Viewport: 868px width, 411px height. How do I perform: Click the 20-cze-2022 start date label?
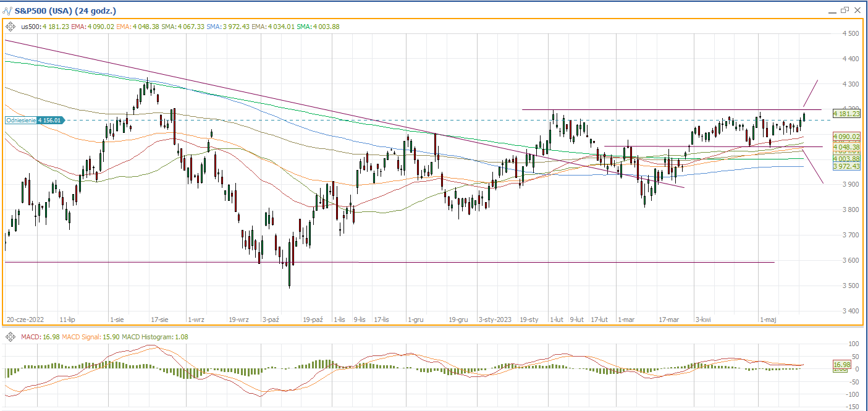click(x=27, y=320)
